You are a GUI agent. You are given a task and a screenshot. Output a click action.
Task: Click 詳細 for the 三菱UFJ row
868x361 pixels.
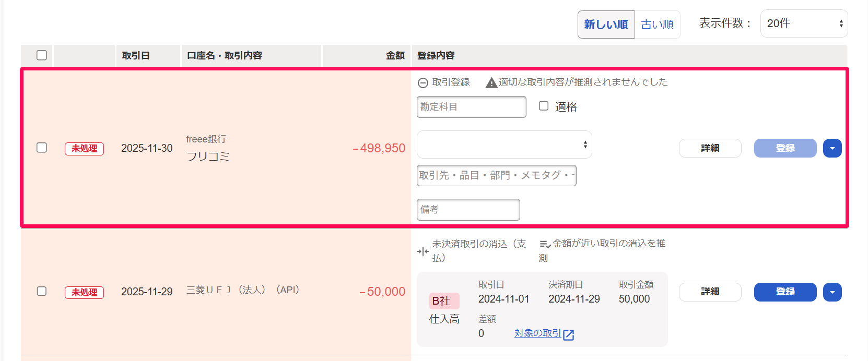[x=710, y=292]
